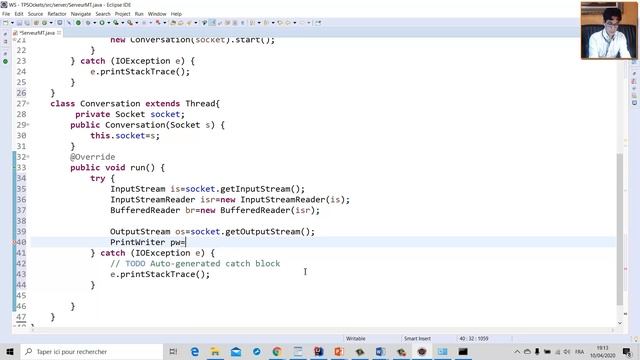640x360 pixels.
Task: Open the External Tools dropdown arrow
Action: pos(136,23)
